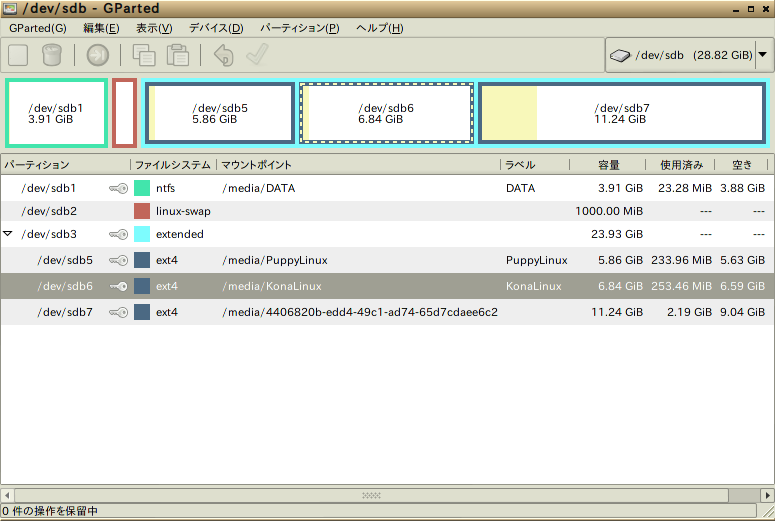Select the /dev/sdb5 partition row
Viewport: 775px width, 521px height.
[x=388, y=260]
